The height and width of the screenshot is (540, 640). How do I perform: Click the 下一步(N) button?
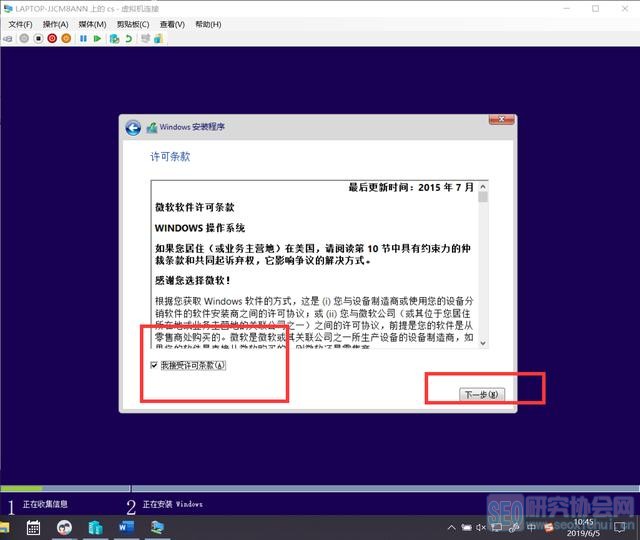click(482, 394)
